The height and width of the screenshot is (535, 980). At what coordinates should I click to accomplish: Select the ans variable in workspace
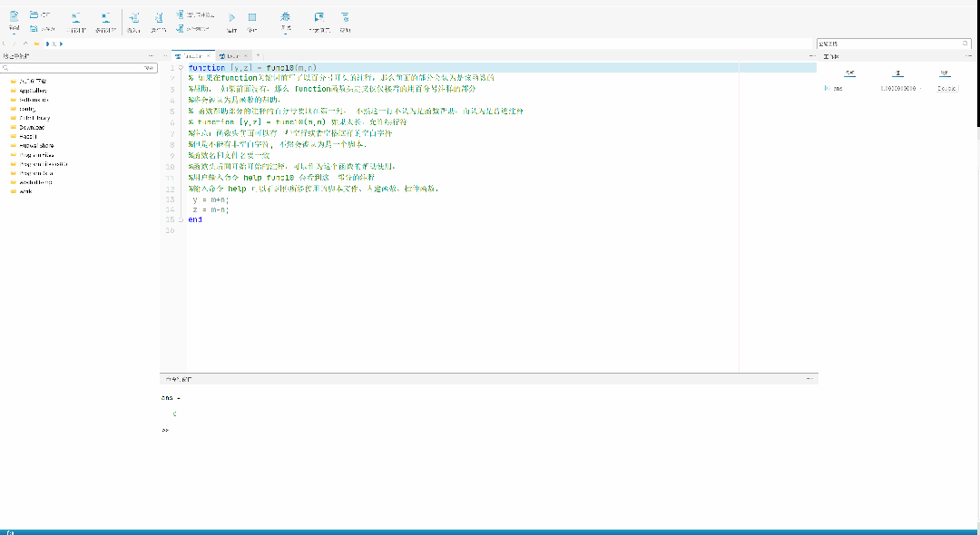(x=833, y=89)
